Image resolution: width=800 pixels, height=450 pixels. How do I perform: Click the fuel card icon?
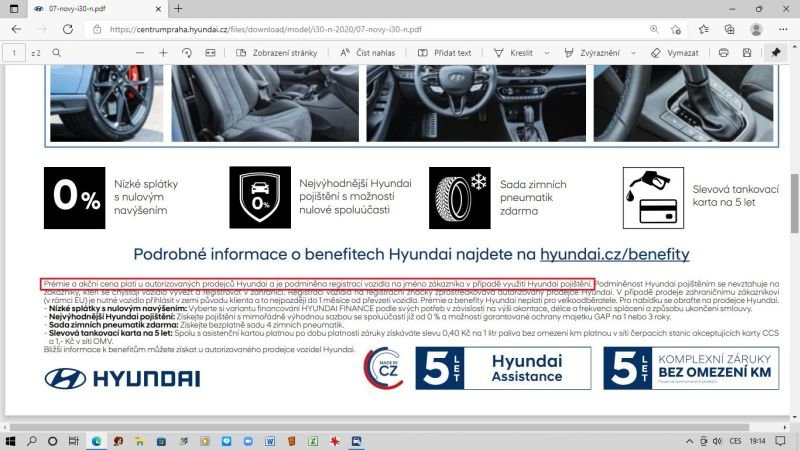click(654, 197)
